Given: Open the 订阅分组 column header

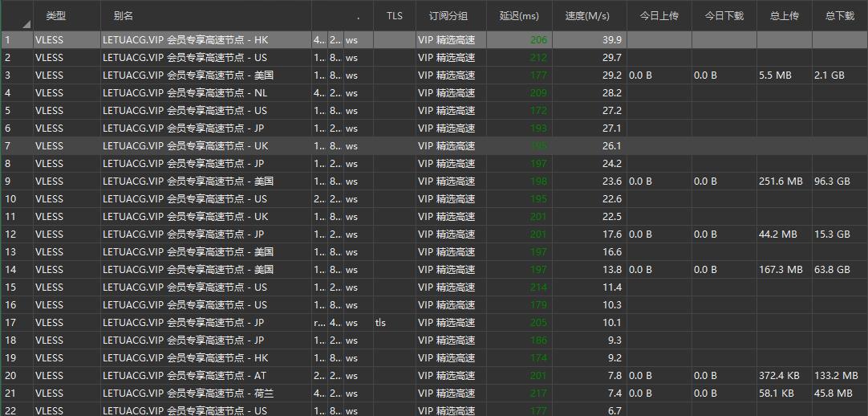Looking at the screenshot, I should (448, 15).
